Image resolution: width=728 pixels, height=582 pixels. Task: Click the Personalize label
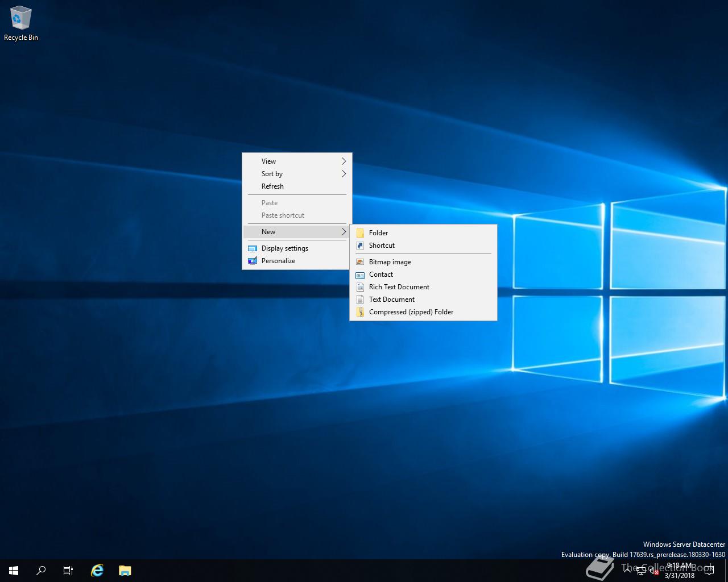coord(278,261)
